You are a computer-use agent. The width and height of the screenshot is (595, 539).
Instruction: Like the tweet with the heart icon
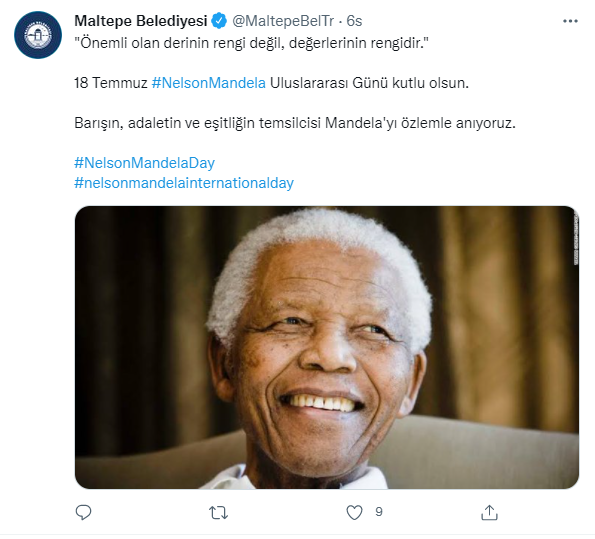click(354, 513)
